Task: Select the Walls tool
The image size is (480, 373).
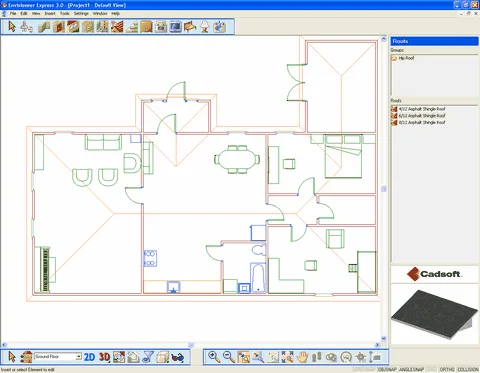Action: pyautogui.click(x=44, y=27)
